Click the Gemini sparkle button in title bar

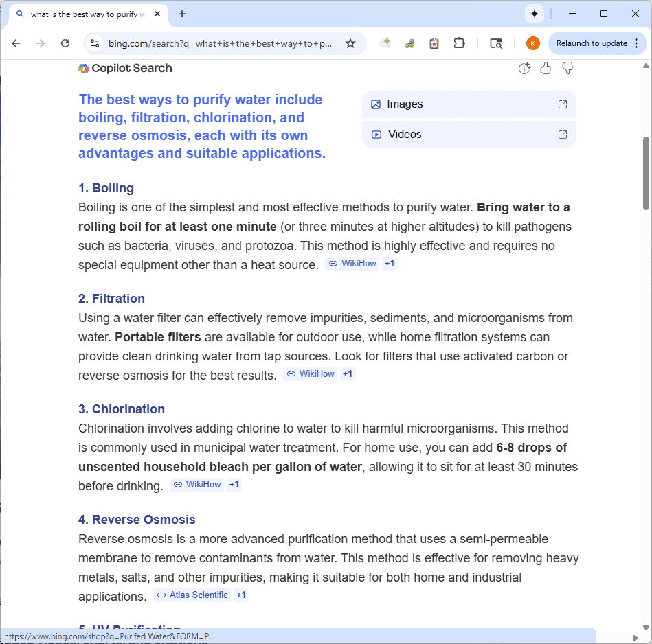[535, 14]
